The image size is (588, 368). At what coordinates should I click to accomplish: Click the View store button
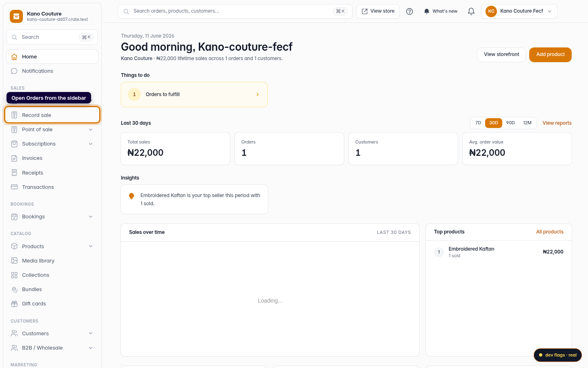click(x=378, y=11)
